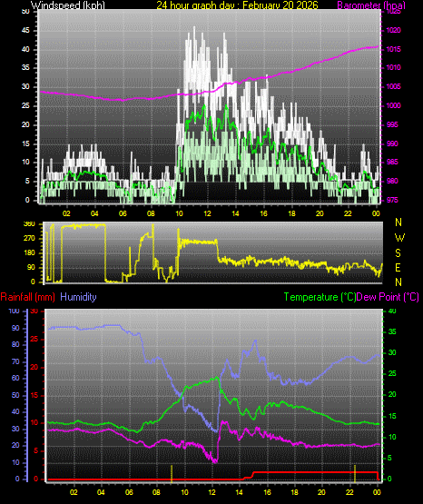Click the "1010" barometer axis value
The height and width of the screenshot is (504, 423).
coord(394,67)
